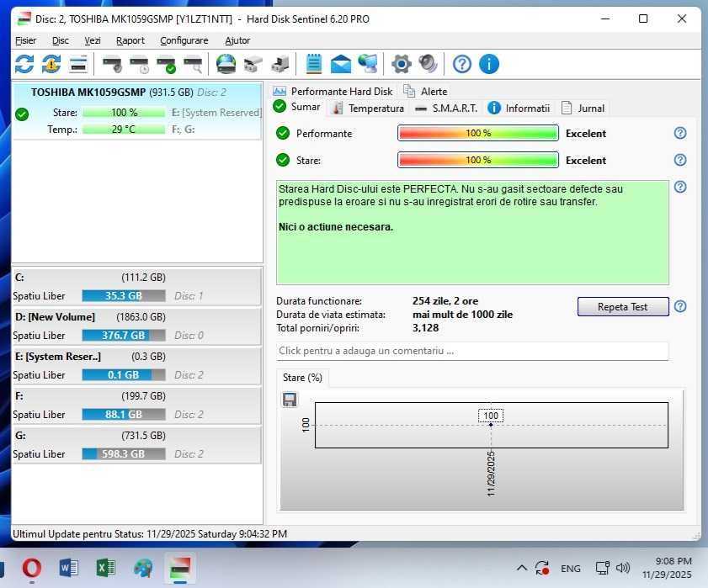
Task: Click the disk with magnifier toolbar icon
Action: tap(194, 64)
